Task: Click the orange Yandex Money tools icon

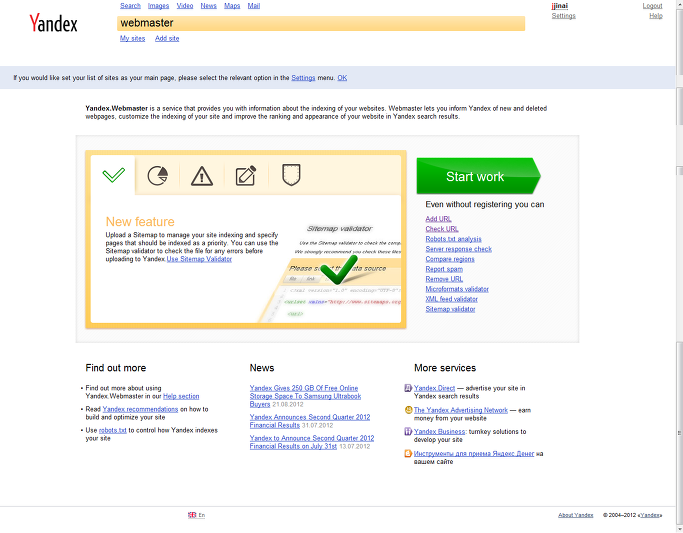Action: 408,453
